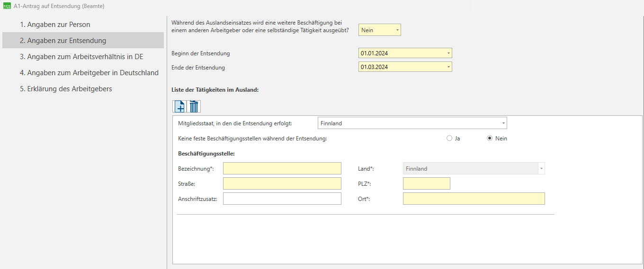
Task: Select the Ja radio button
Action: click(449, 139)
